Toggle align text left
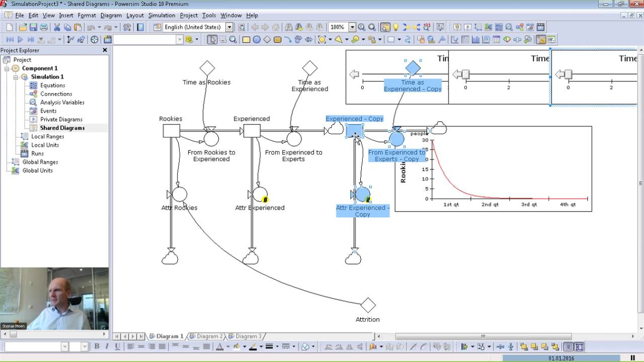This screenshot has width=644, height=362. [130, 346]
